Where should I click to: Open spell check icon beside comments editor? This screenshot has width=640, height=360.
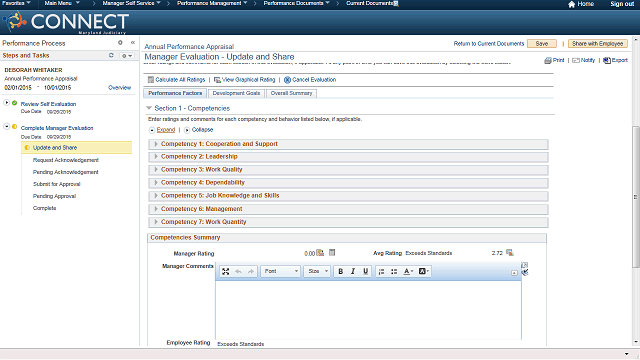pyautogui.click(x=524, y=272)
